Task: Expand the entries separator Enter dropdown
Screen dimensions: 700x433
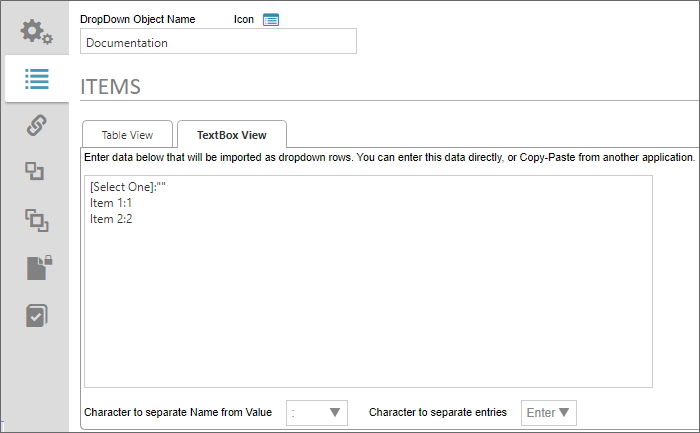Action: coord(548,412)
